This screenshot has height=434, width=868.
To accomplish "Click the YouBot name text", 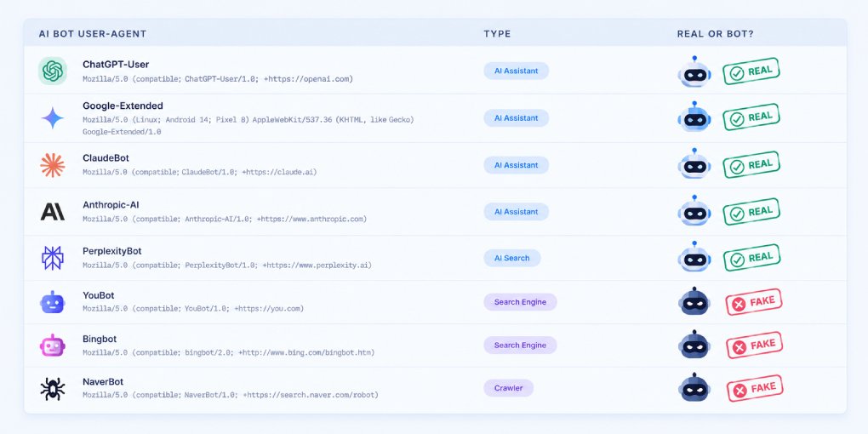I will [99, 295].
